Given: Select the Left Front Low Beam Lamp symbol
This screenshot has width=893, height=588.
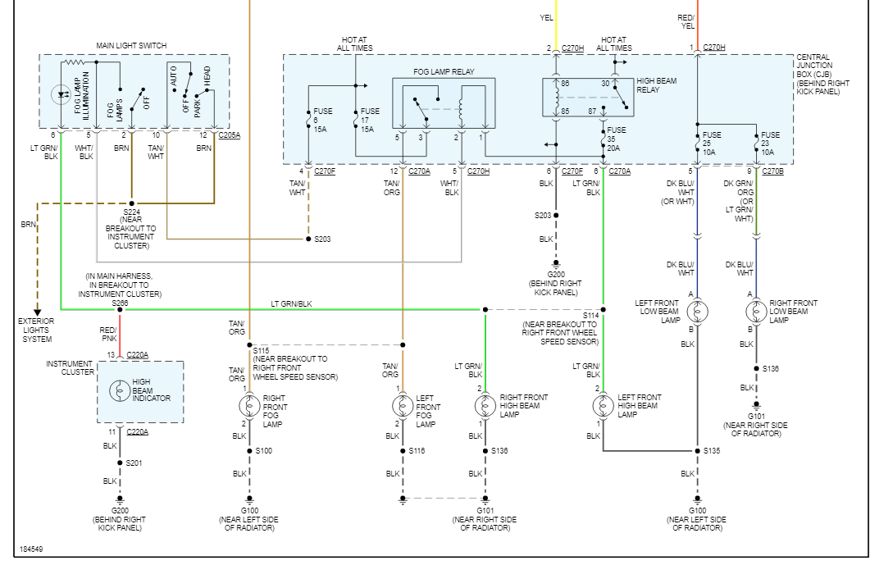Looking at the screenshot, I should pos(697,312).
